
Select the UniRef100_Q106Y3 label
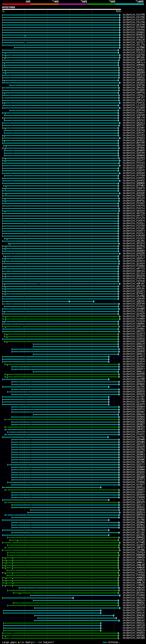[134, 357]
